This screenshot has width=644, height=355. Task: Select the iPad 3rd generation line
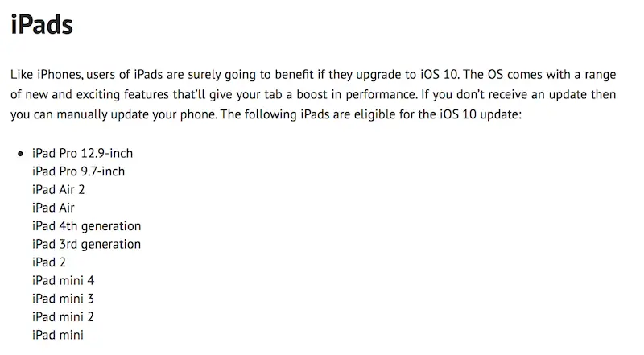(x=87, y=244)
